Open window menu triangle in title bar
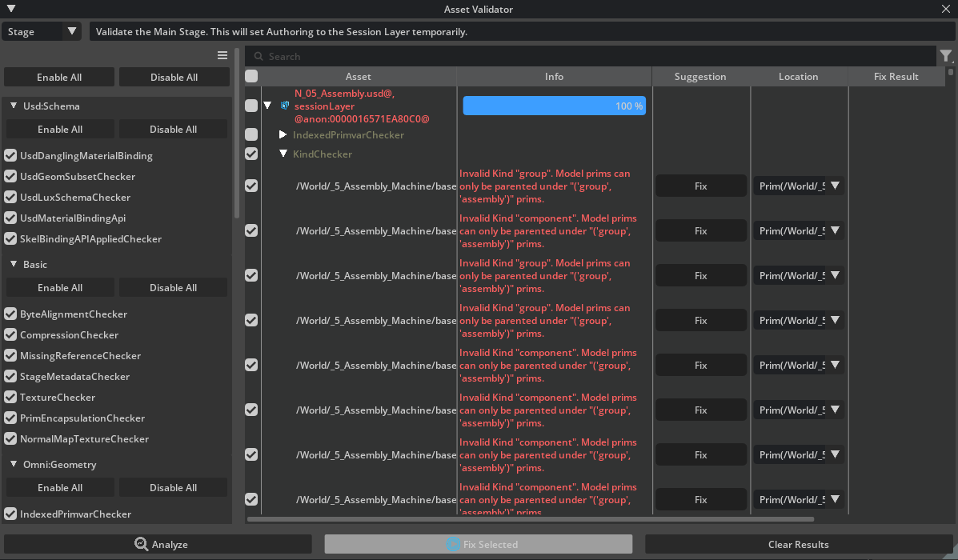 (10, 9)
